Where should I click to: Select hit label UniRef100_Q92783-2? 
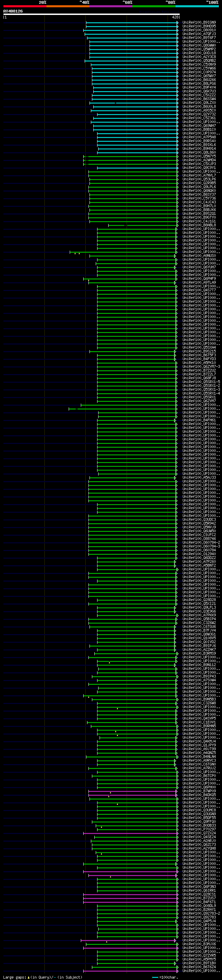[x=201, y=913]
